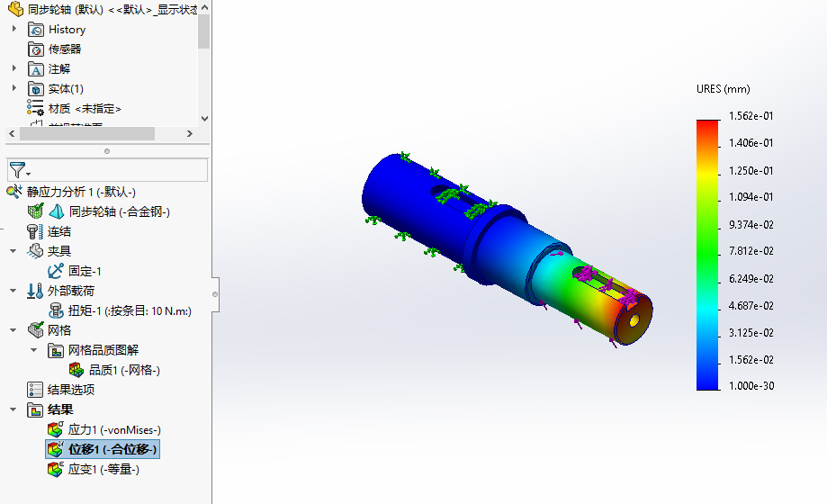Click the legend minimum value 1.000e-30
Viewport: 827px width, 504px height.
[x=751, y=386]
